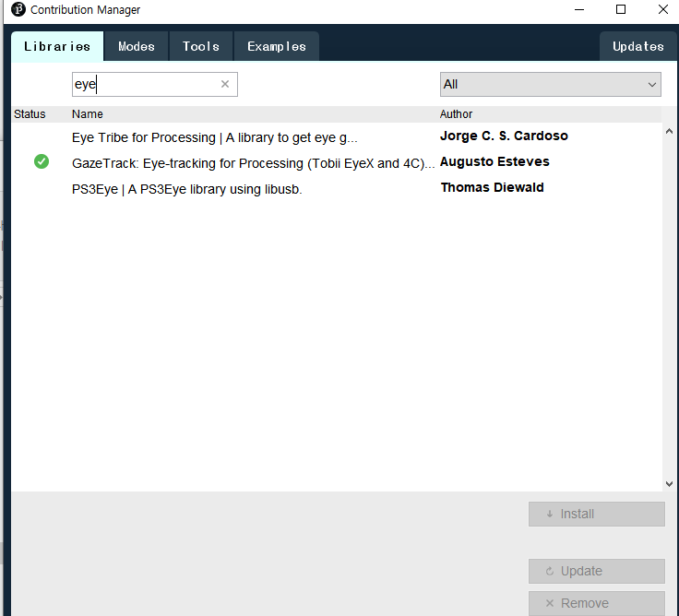
Task: Close the Contribution Manager window
Action: 662,9
